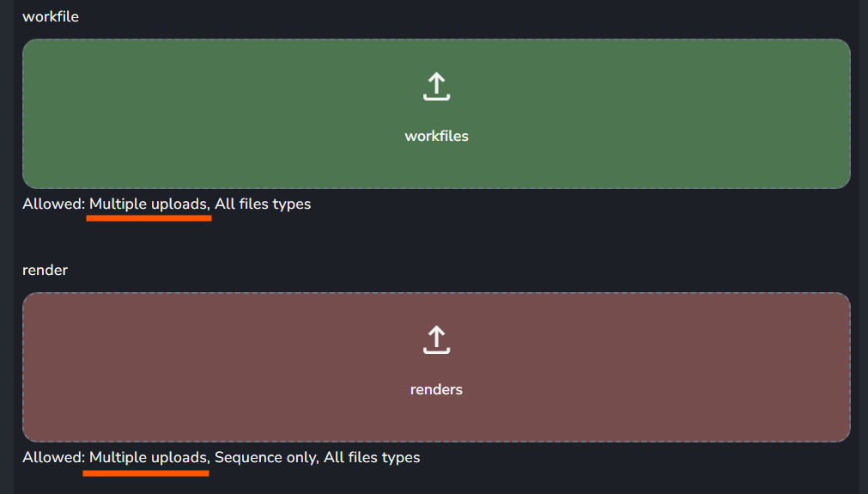Select the workfile section heading

tap(51, 16)
